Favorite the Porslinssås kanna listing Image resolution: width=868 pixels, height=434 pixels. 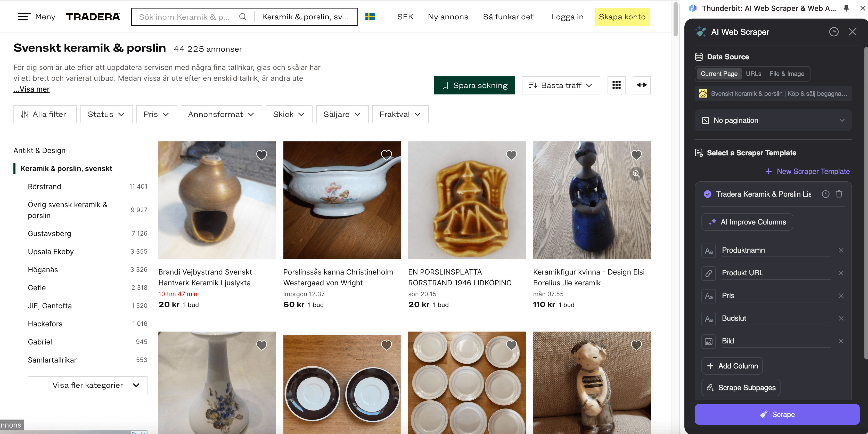pyautogui.click(x=386, y=155)
